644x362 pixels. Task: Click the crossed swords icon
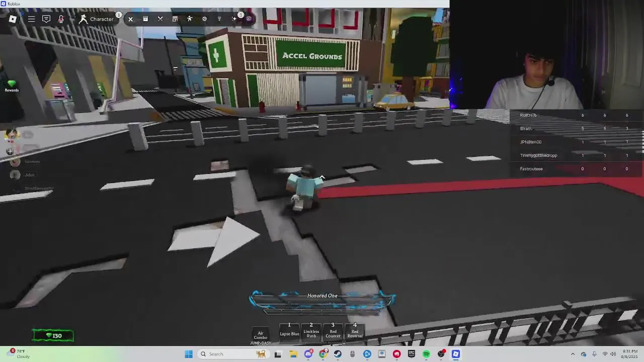(x=160, y=19)
